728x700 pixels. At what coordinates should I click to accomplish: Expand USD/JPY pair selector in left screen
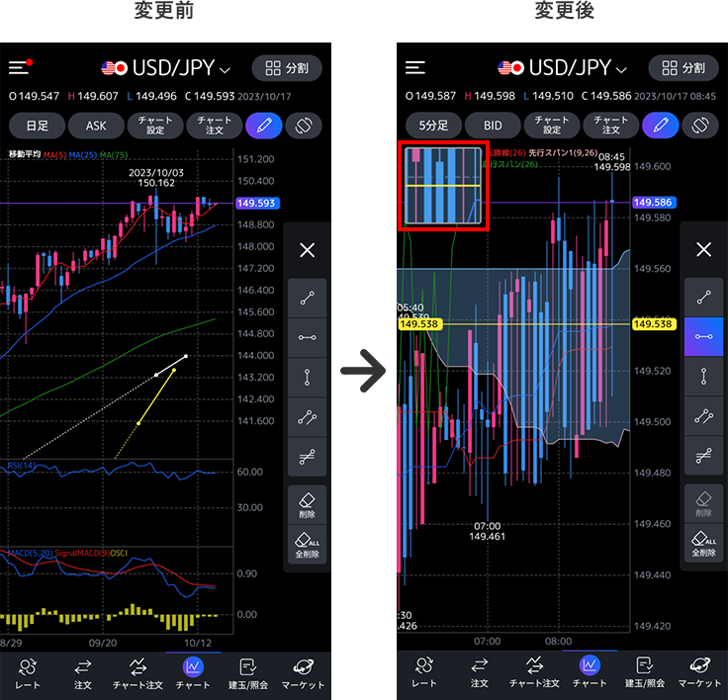coord(166,68)
